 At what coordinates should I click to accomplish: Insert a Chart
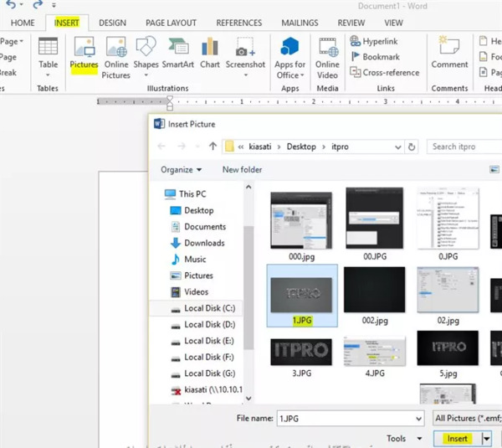[210, 53]
